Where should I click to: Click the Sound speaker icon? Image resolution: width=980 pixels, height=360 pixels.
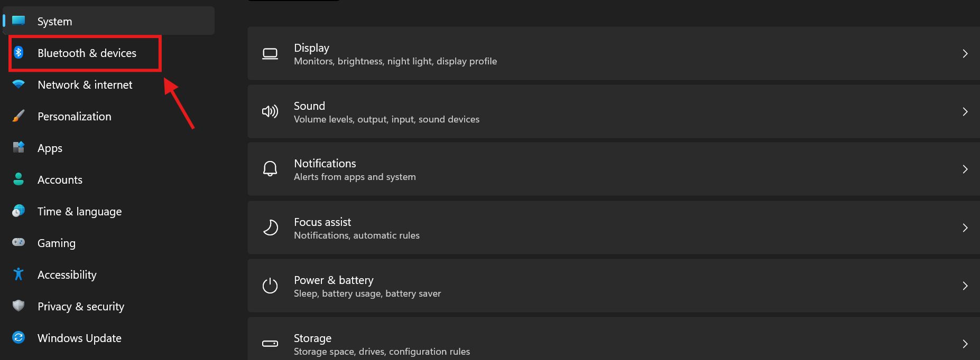pyautogui.click(x=270, y=111)
